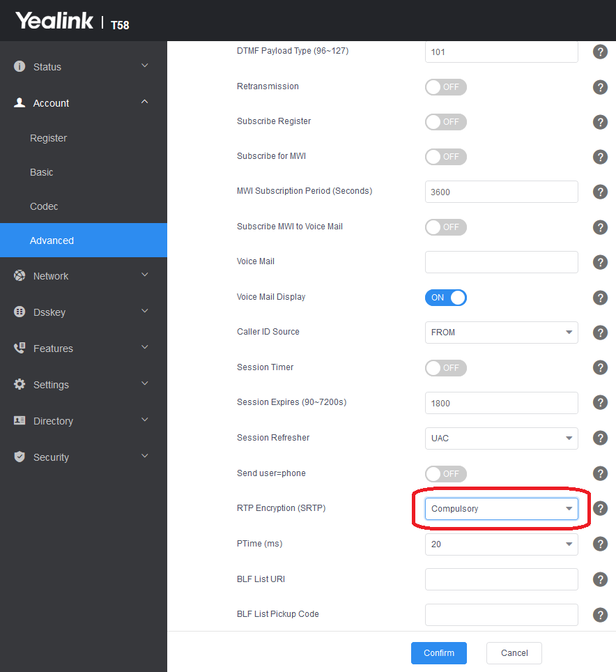616x672 pixels.
Task: Click help icon for RTP Encryption (SRTP)
Action: (x=600, y=508)
